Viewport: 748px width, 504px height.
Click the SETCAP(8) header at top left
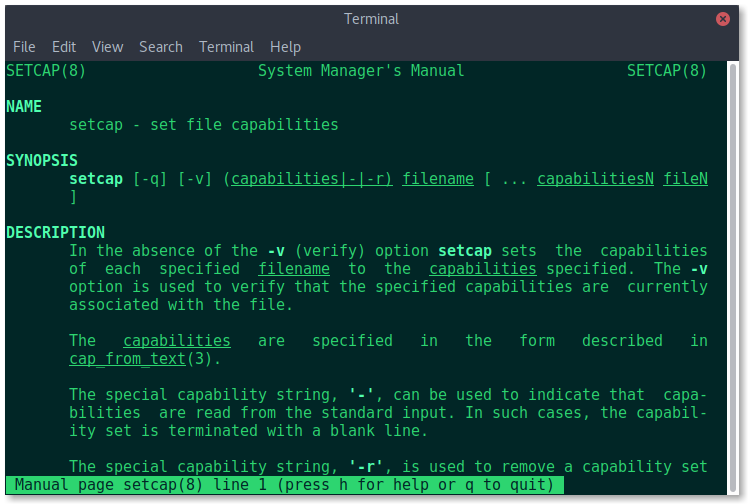[x=46, y=71]
